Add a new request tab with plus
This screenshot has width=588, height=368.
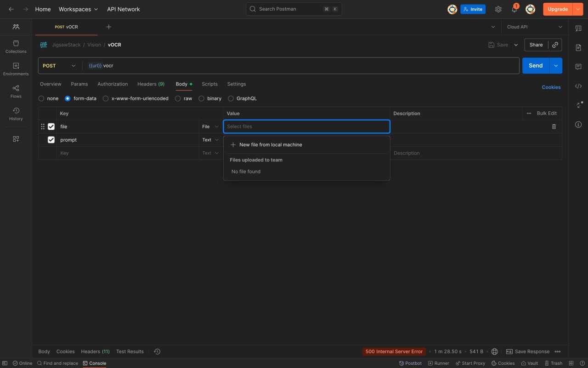109,27
